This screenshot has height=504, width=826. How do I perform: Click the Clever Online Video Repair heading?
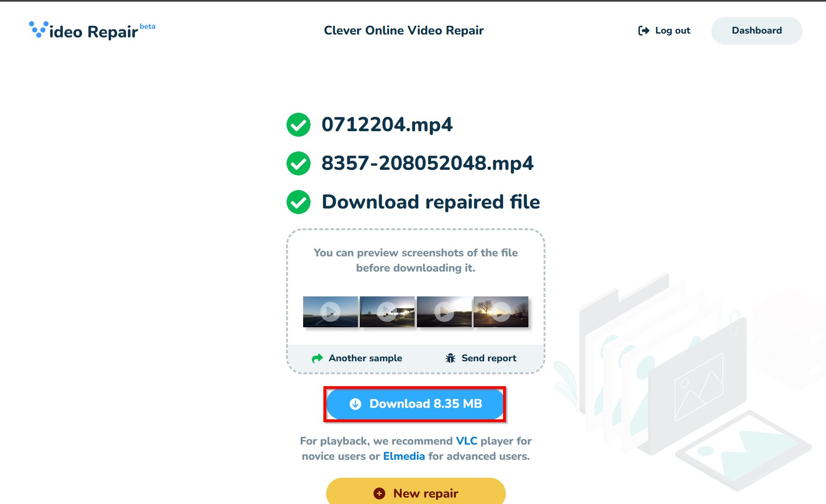pos(404,30)
